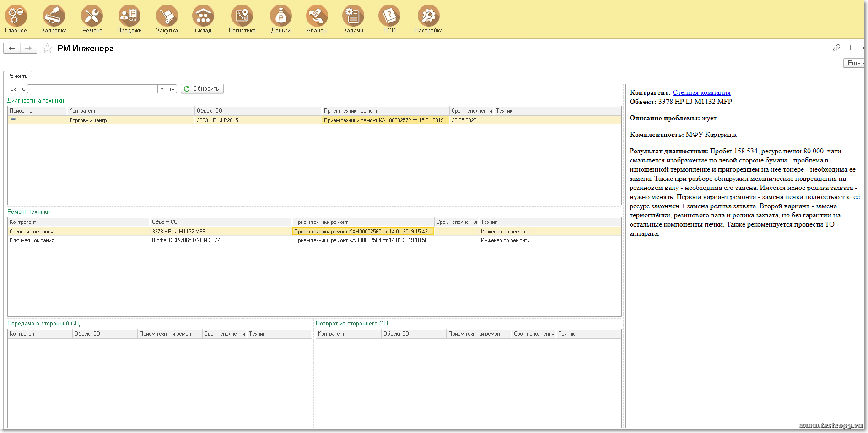Open the Склад section icon

pos(203,16)
